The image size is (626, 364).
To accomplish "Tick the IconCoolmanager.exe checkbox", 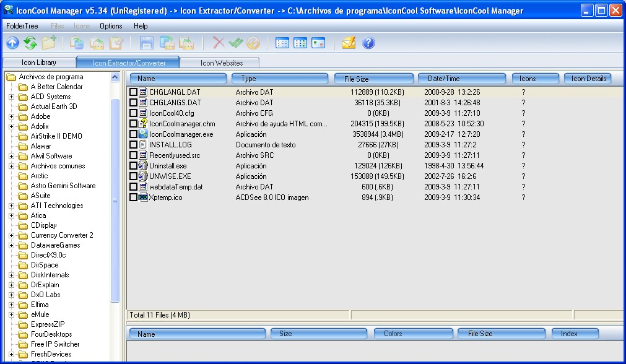I will pyautogui.click(x=133, y=134).
